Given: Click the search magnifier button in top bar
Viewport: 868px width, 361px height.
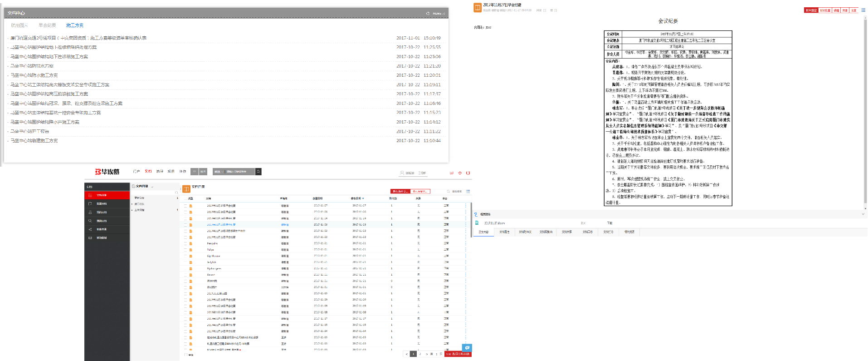Looking at the screenshot, I should tap(258, 172).
